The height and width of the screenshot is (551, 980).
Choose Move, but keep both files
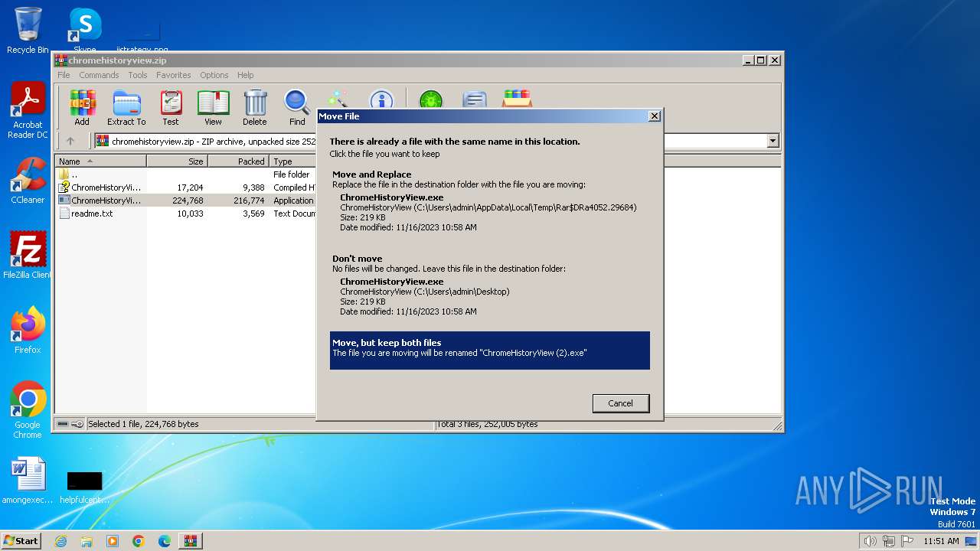point(490,350)
